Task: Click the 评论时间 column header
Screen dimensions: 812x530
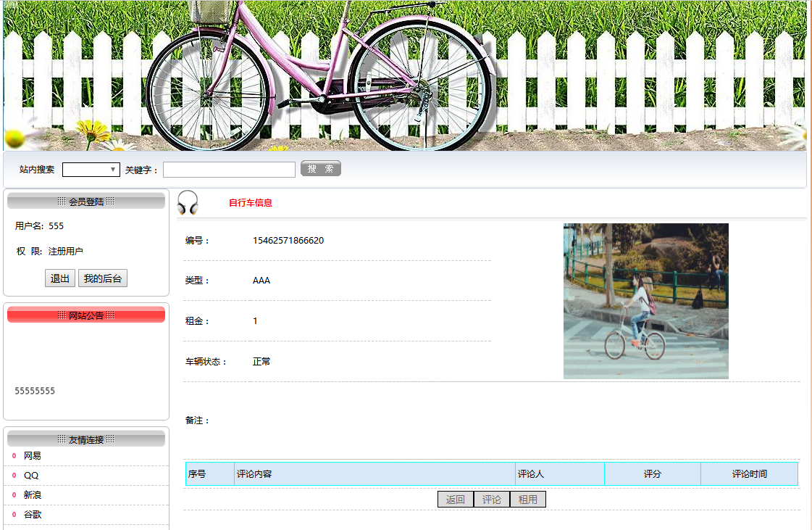Action: 749,474
